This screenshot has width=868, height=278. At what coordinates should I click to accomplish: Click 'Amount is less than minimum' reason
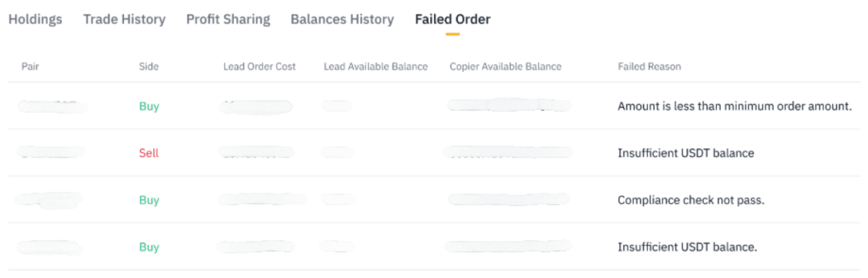pyautogui.click(x=734, y=106)
